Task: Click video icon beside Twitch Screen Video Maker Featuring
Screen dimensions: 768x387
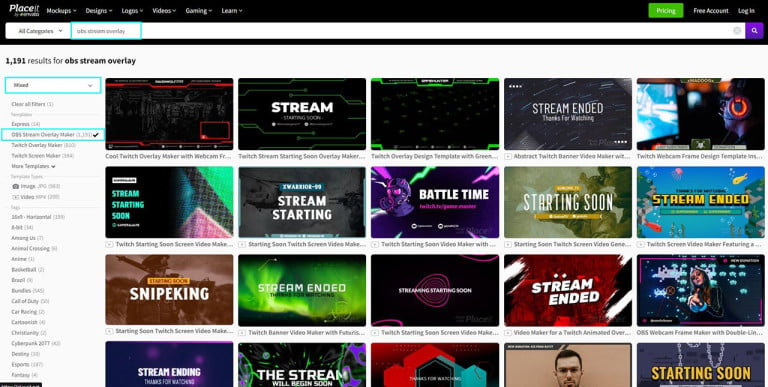Action: (x=641, y=244)
